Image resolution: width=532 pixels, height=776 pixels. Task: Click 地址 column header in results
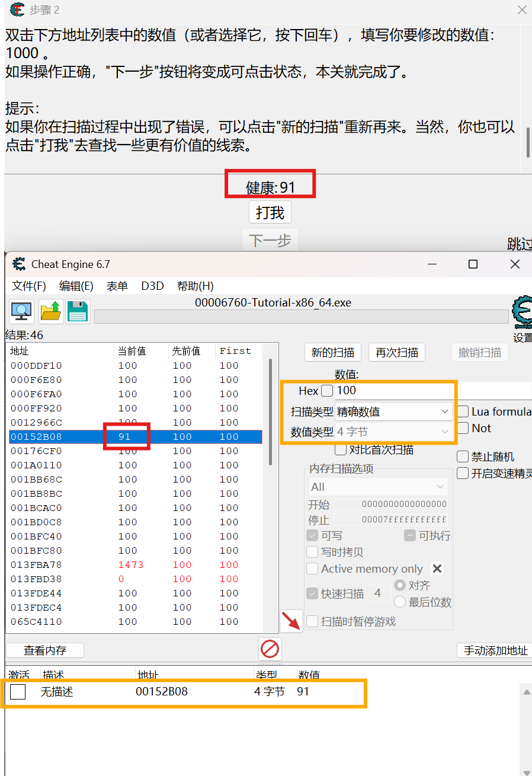60,351
